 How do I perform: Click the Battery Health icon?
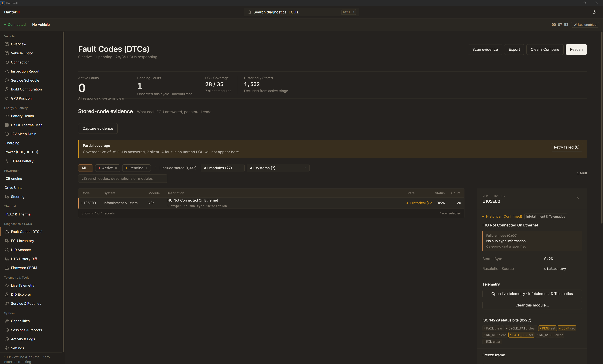coord(7,116)
